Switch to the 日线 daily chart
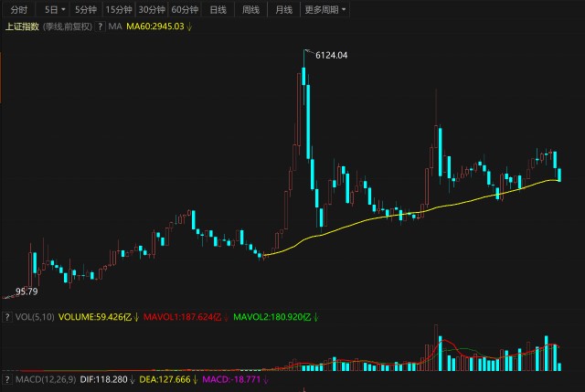 point(218,9)
